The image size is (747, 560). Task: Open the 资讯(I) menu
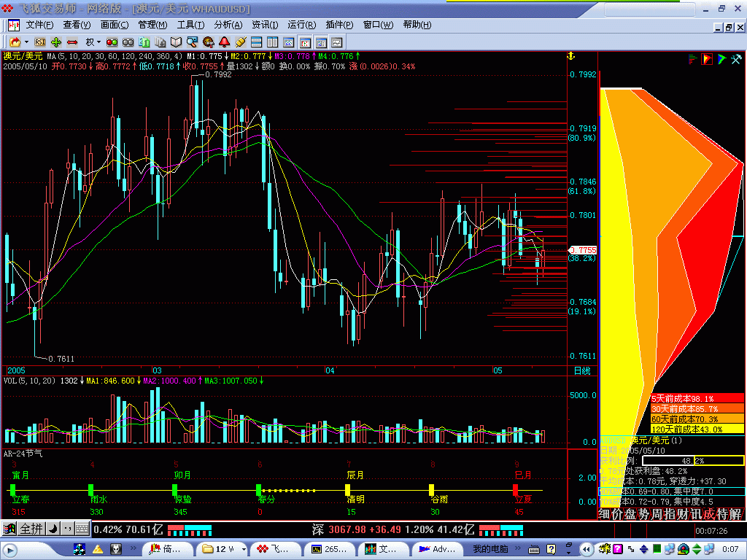(x=265, y=25)
